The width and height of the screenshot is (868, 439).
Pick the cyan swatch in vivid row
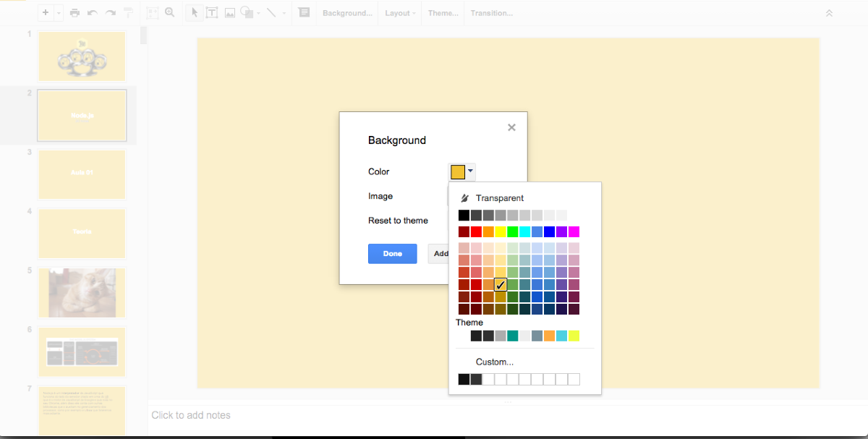[525, 232]
